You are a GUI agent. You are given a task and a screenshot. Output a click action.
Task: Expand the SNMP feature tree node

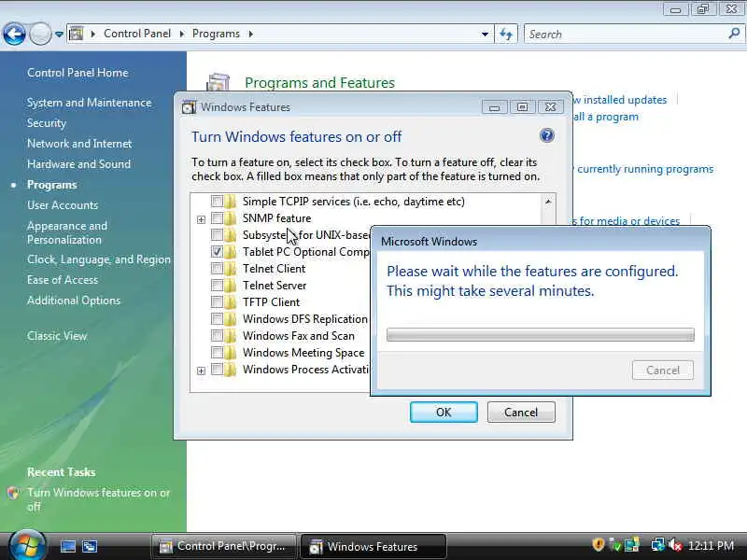point(201,219)
